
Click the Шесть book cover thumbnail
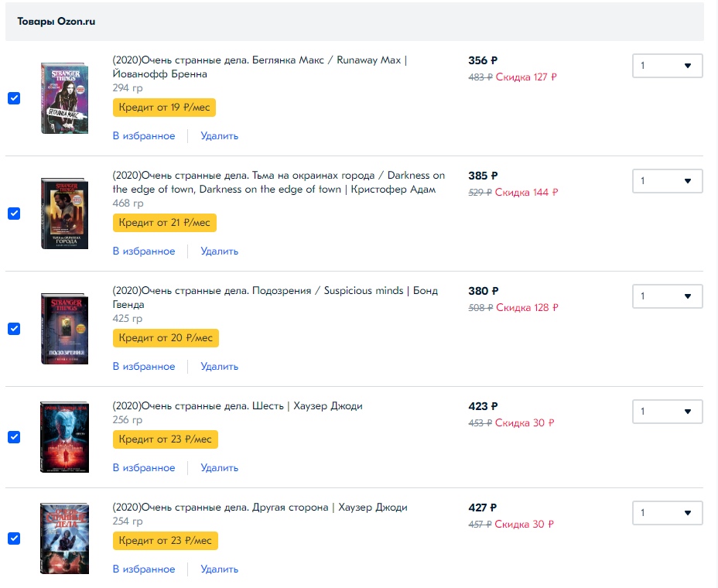(64, 437)
